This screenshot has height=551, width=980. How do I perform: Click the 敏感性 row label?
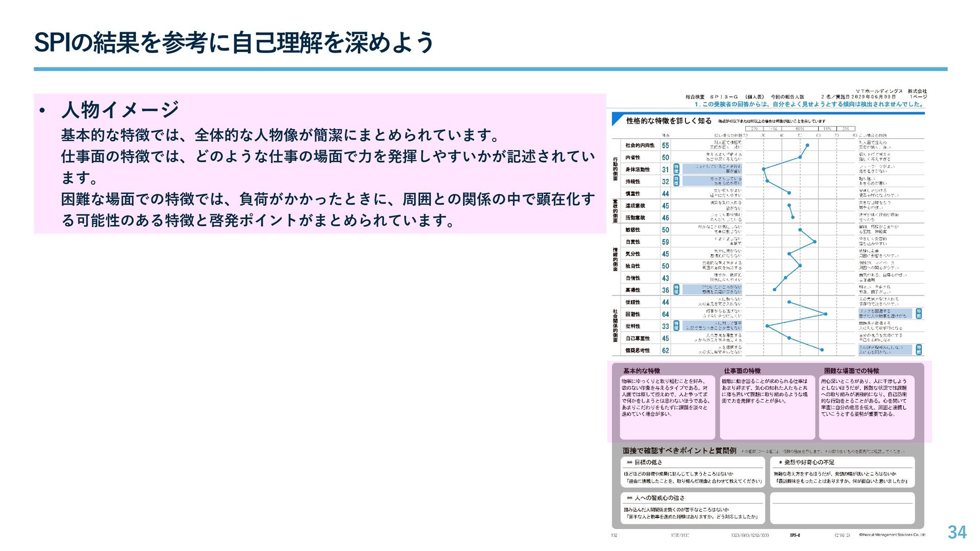[x=632, y=230]
